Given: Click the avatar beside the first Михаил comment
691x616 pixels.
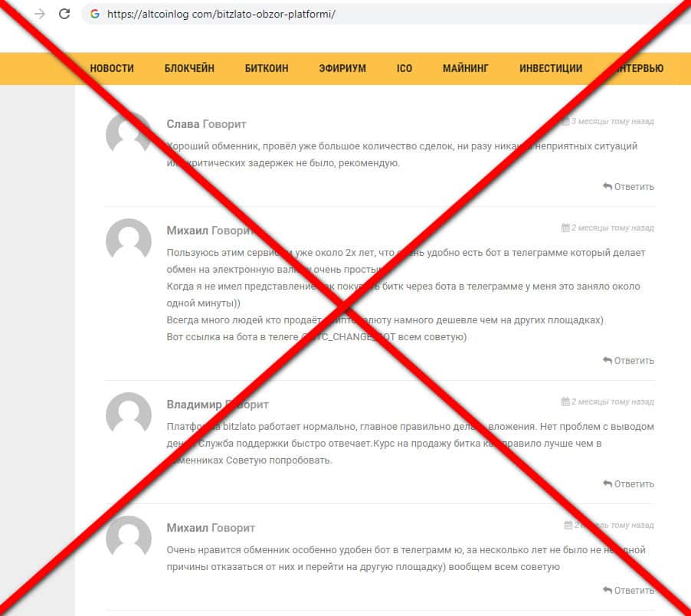Looking at the screenshot, I should [129, 240].
